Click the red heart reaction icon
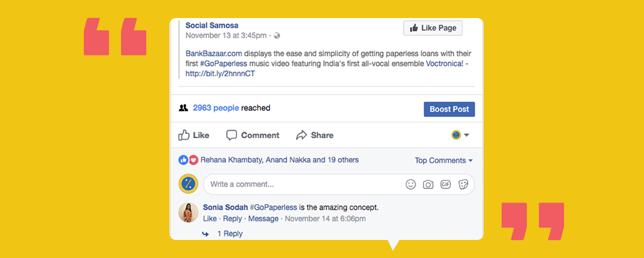The width and height of the screenshot is (644, 258). (x=193, y=160)
